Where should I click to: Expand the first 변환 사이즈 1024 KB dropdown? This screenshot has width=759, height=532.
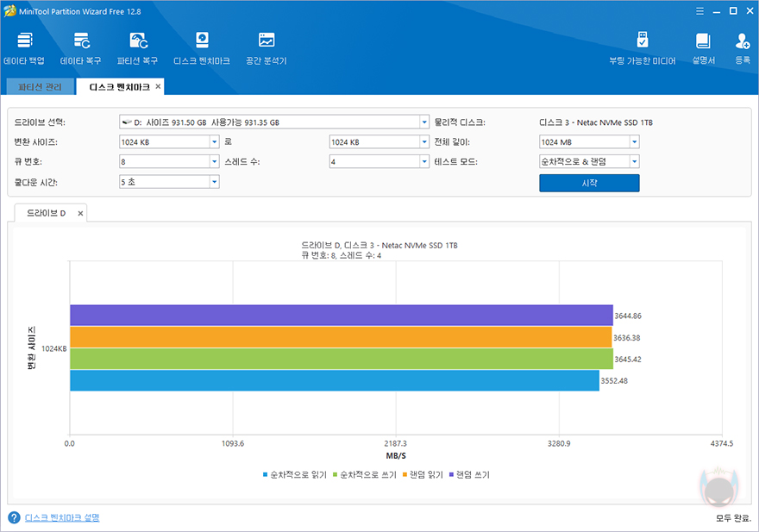coord(215,141)
